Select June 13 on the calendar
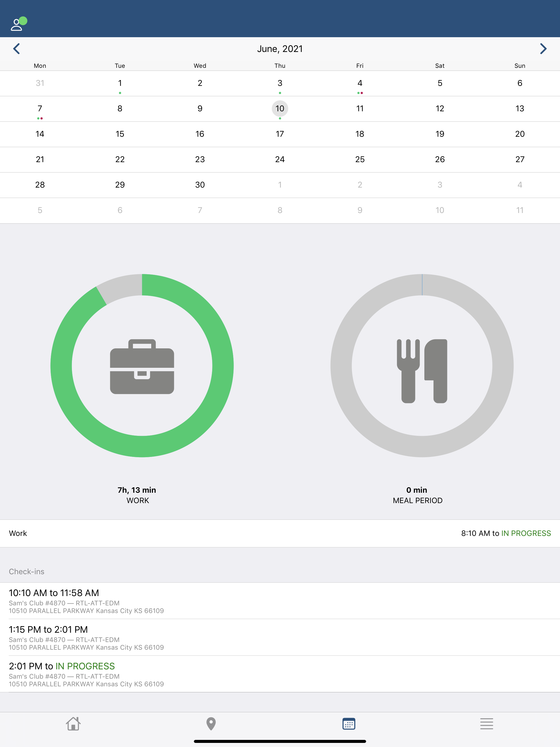560x747 pixels. [520, 109]
